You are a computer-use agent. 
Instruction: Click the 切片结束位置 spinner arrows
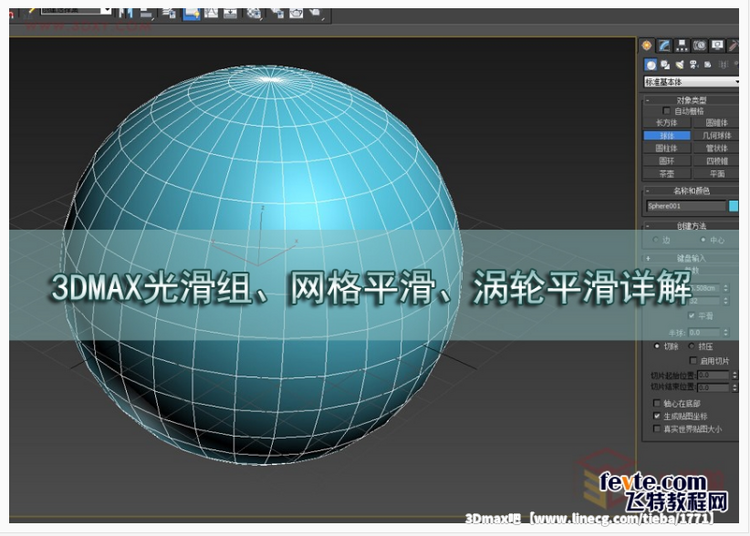[x=735, y=387]
